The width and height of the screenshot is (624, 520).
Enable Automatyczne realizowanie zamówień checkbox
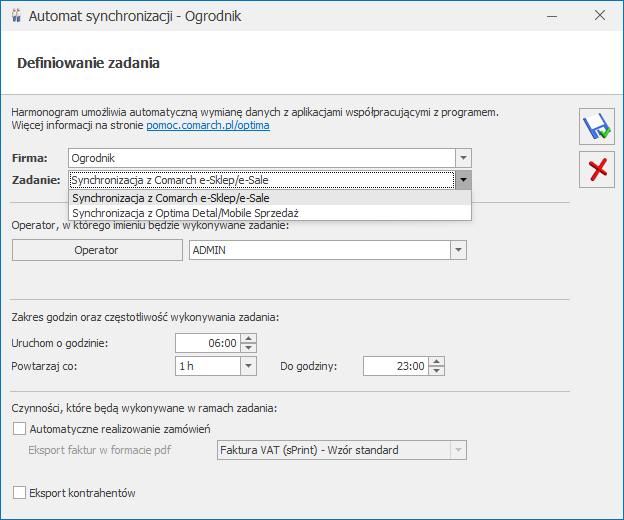coord(19,428)
